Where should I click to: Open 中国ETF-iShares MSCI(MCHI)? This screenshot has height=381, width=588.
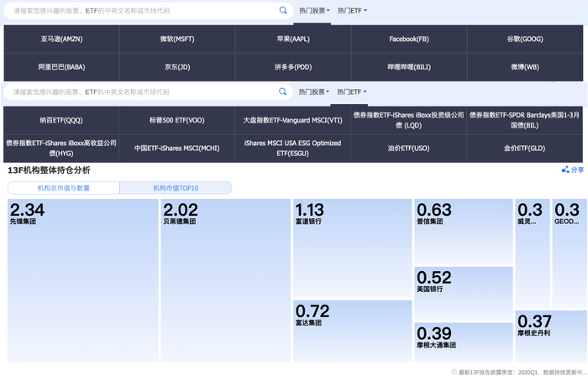pyautogui.click(x=177, y=149)
